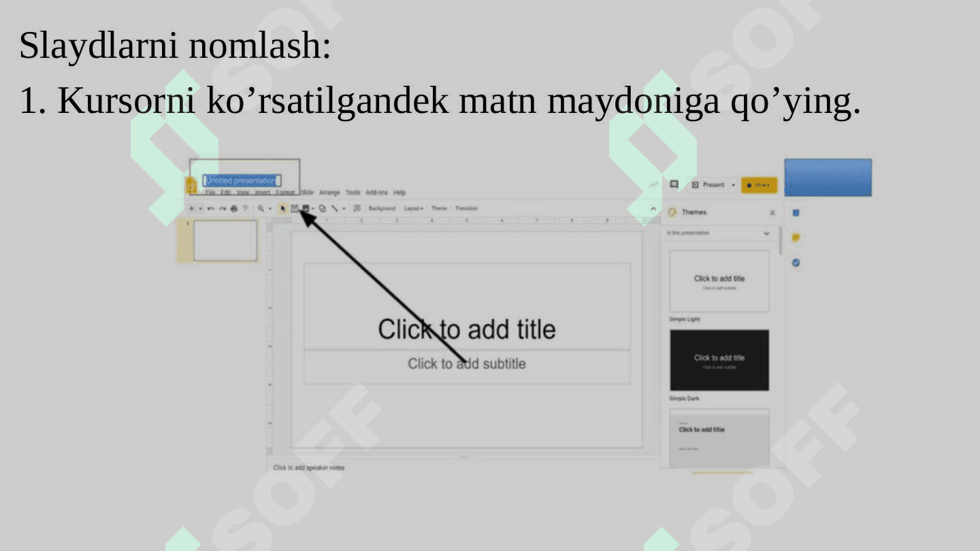Expand the Zoom dropdown arrow

(x=269, y=209)
